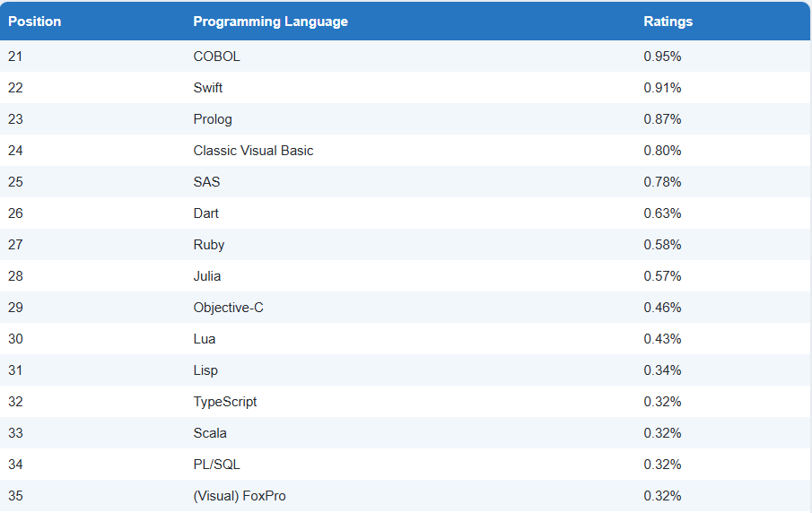Select the Objective-C language cell
This screenshot has width=812, height=513.
tap(229, 308)
